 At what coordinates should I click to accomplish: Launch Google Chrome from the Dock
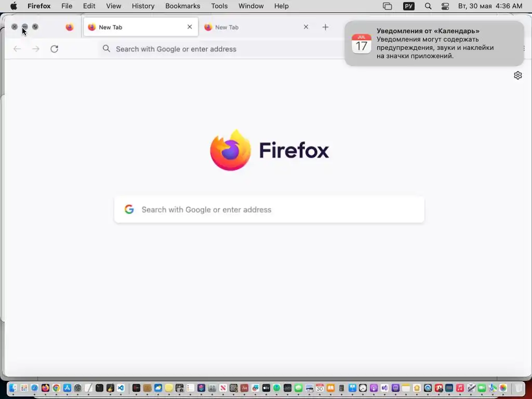[56, 388]
